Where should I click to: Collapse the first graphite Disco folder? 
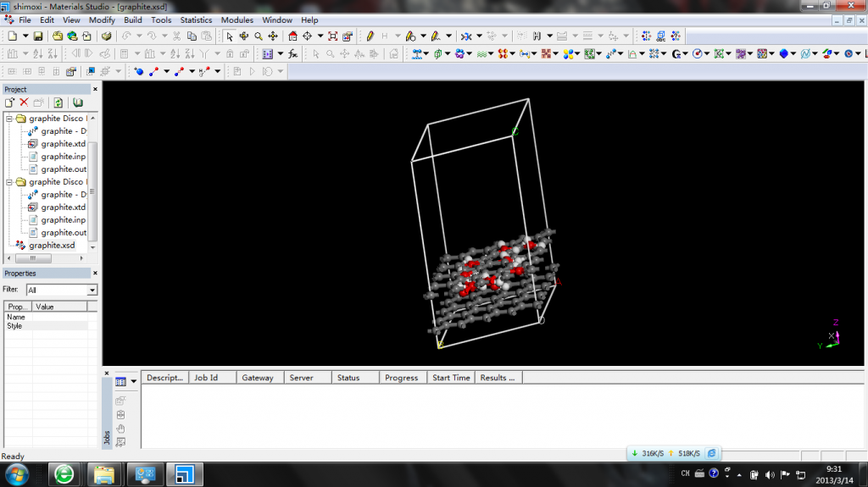8,119
